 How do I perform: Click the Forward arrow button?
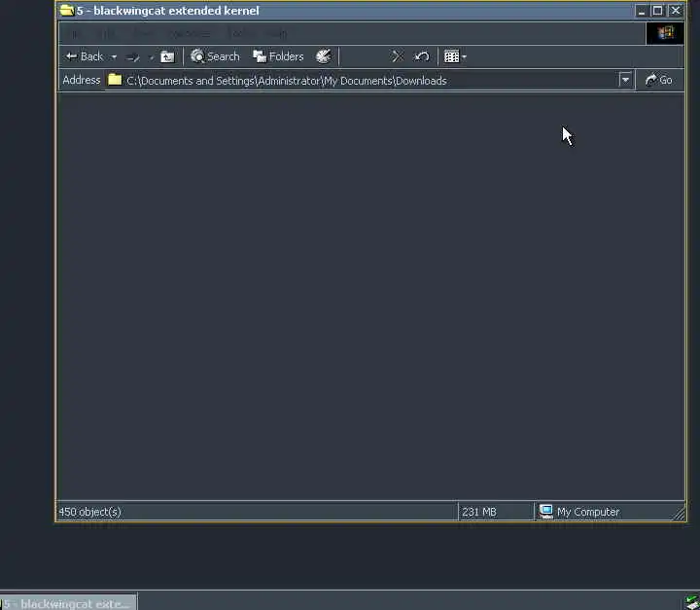tap(132, 56)
